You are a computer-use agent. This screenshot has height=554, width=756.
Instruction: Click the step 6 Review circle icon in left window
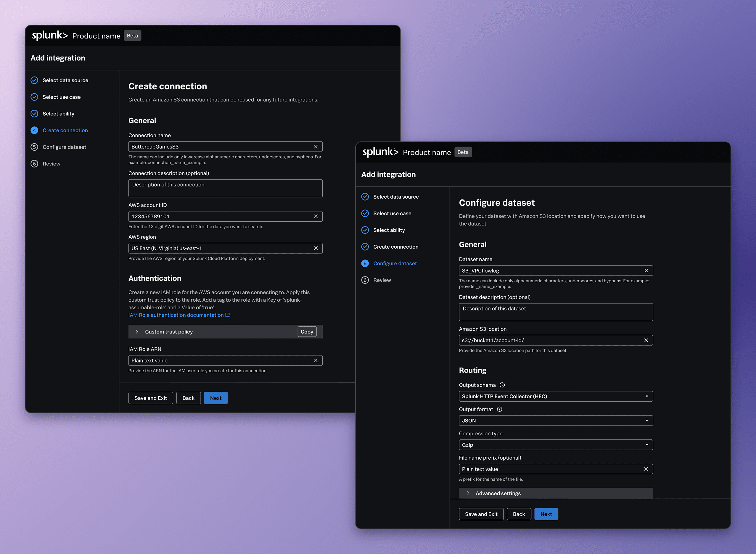click(x=34, y=164)
